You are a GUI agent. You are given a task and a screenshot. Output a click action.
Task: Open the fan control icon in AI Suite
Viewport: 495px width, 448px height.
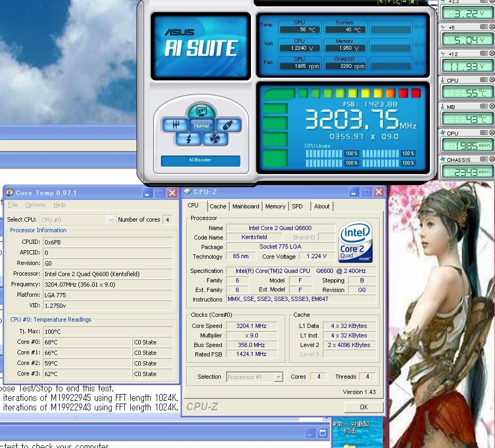pyautogui.click(x=214, y=139)
